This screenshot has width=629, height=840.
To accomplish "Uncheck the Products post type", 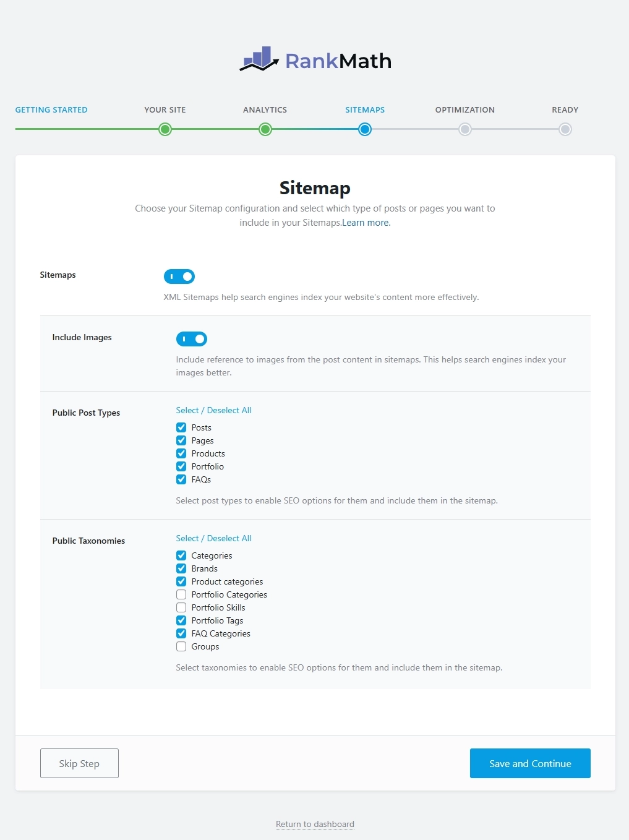I will (181, 453).
